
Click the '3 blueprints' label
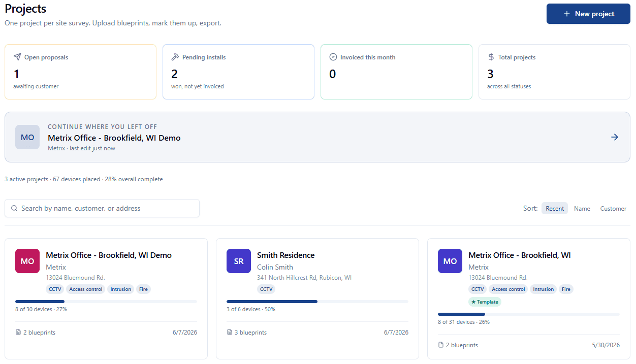(250, 333)
